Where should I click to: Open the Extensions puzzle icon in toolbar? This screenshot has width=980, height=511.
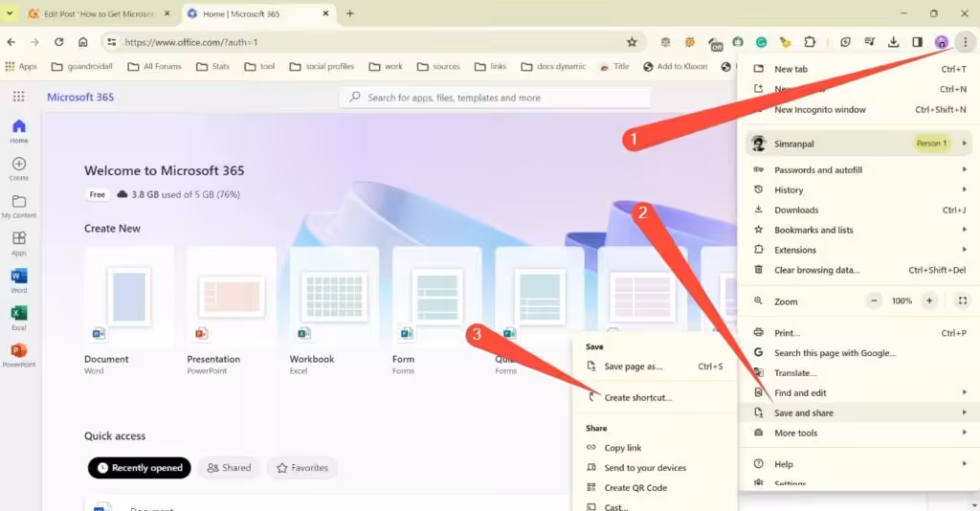coord(810,42)
